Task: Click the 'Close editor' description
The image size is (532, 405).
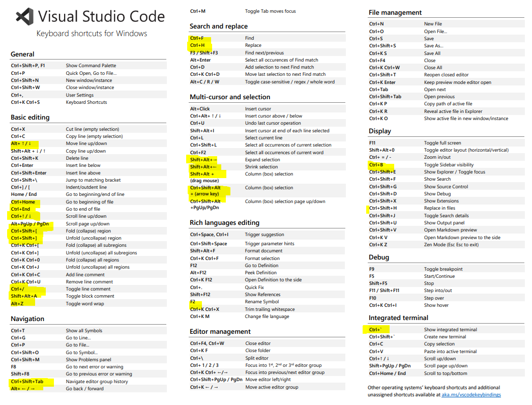Action: [x=258, y=343]
